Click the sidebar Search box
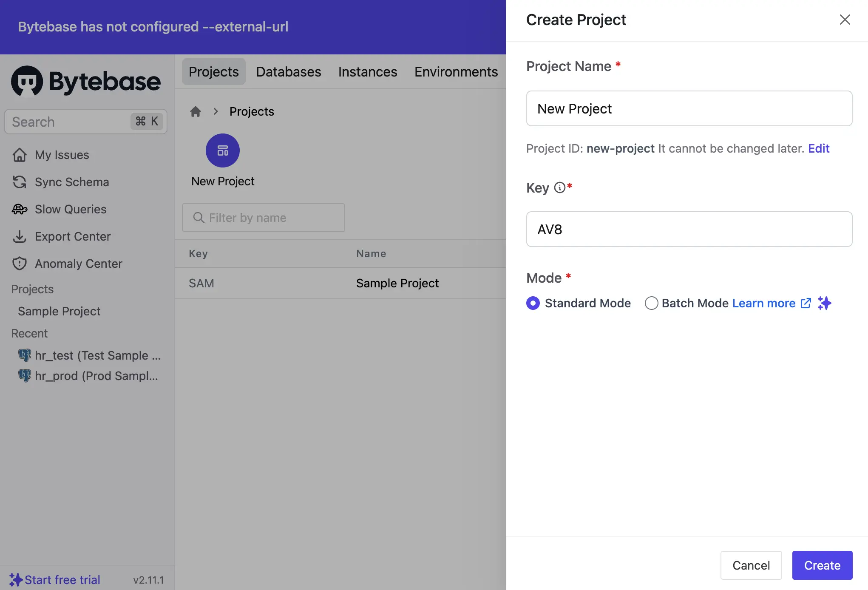Viewport: 868px width, 590px height. point(86,122)
